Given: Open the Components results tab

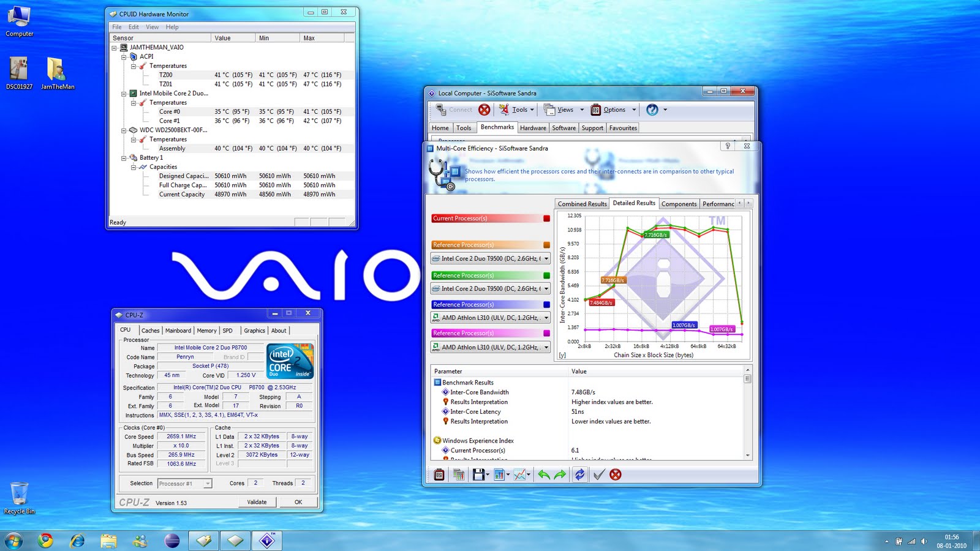Looking at the screenshot, I should [x=679, y=204].
